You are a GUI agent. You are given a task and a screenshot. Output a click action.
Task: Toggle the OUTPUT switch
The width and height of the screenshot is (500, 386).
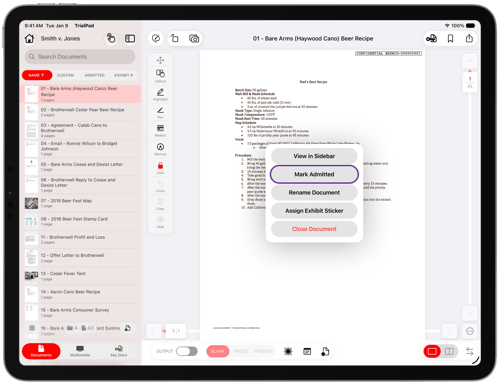click(187, 351)
